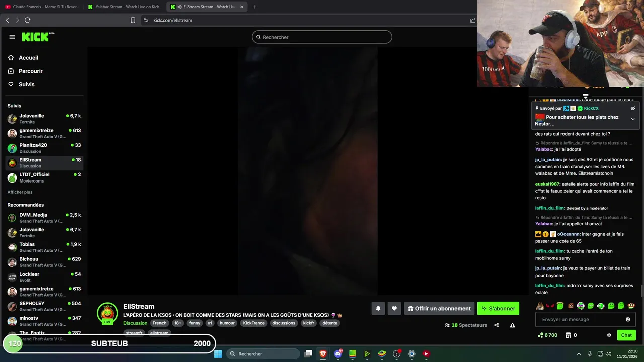Viewport: 644px width, 362px height.
Task: Click the funny tag
Action: point(195,323)
